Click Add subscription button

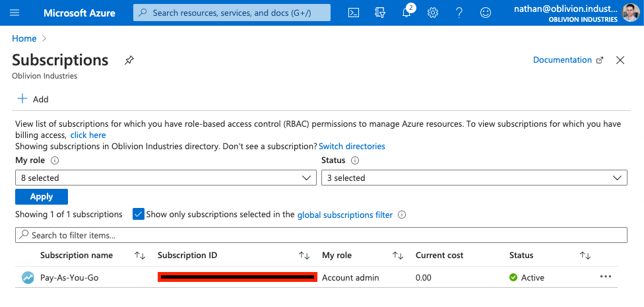click(33, 99)
